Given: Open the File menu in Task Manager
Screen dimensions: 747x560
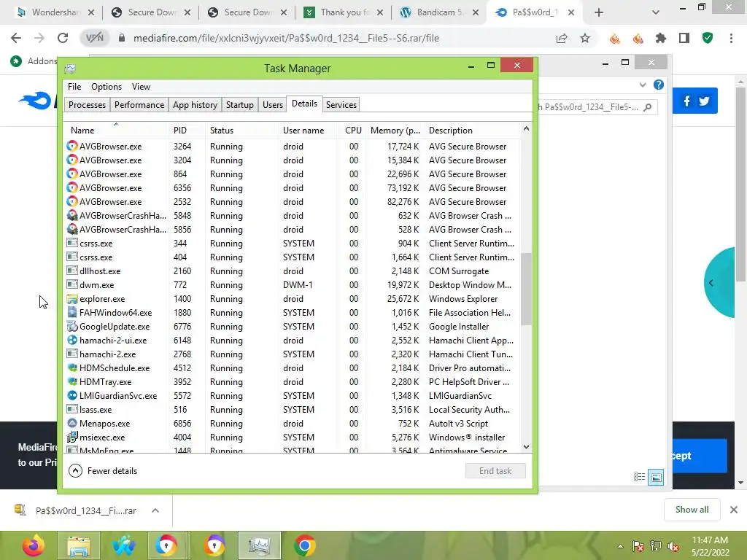Looking at the screenshot, I should click(74, 87).
